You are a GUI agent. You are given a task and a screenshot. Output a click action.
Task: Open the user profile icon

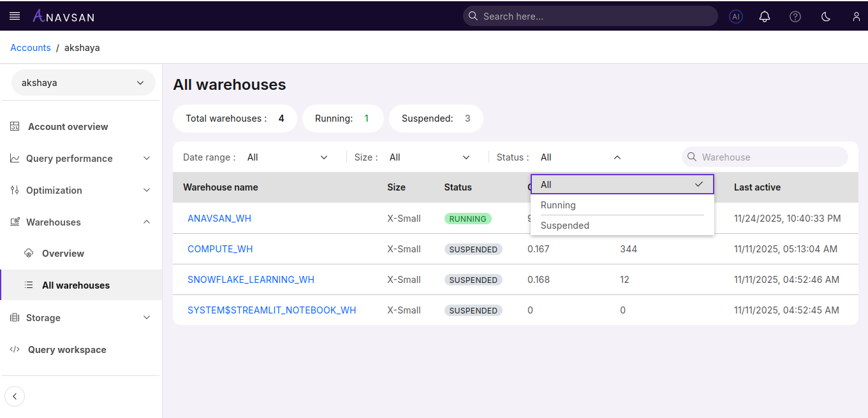(x=856, y=17)
